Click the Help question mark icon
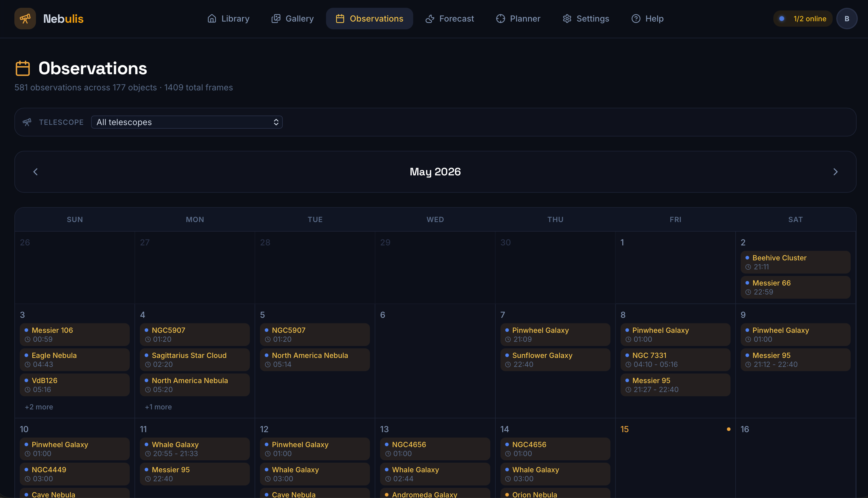868x498 pixels. (636, 19)
